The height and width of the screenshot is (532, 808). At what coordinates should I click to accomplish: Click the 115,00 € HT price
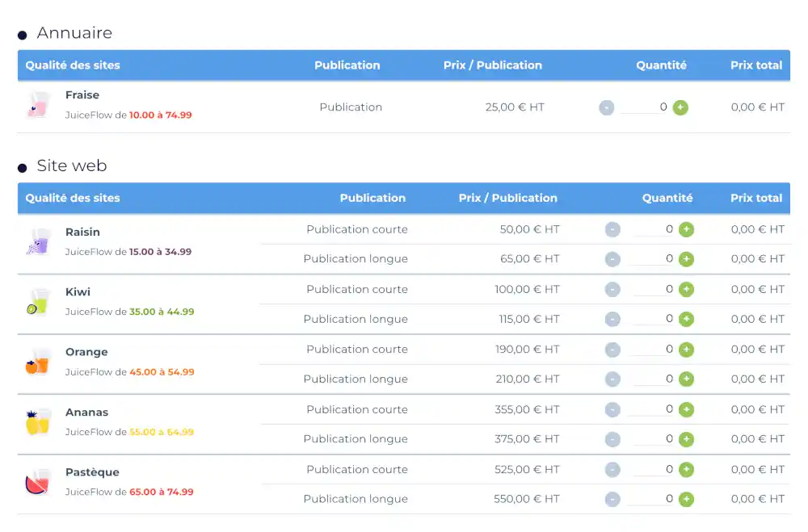529,319
